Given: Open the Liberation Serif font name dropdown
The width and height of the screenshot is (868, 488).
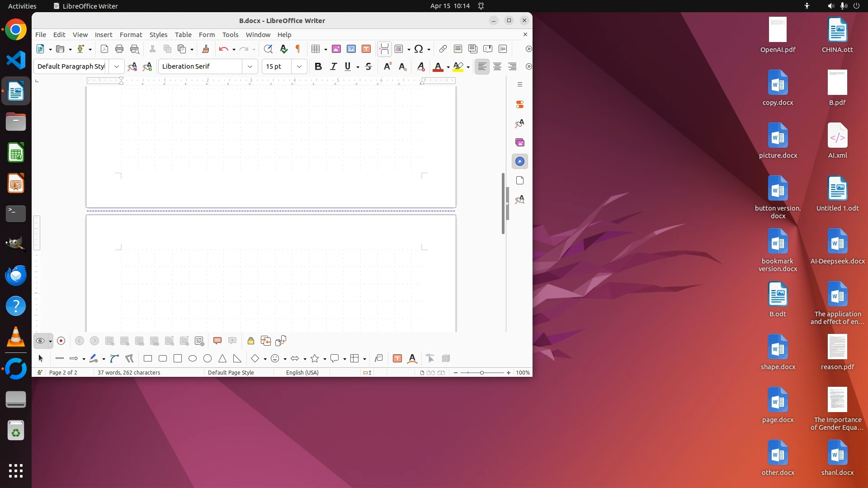Looking at the screenshot, I should tap(250, 66).
